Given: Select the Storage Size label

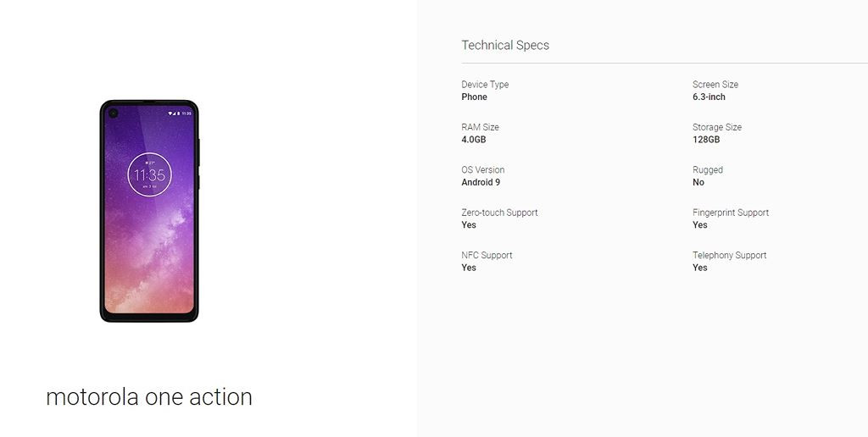Looking at the screenshot, I should [717, 127].
